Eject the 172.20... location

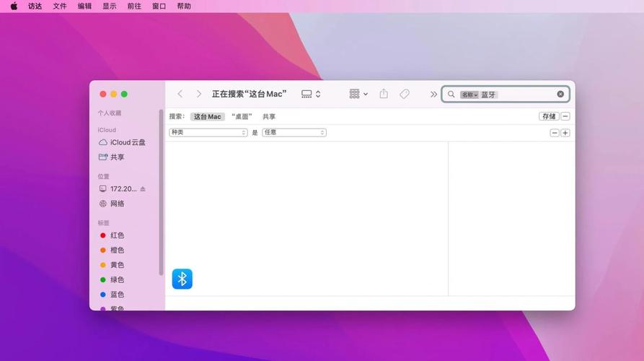[143, 188]
